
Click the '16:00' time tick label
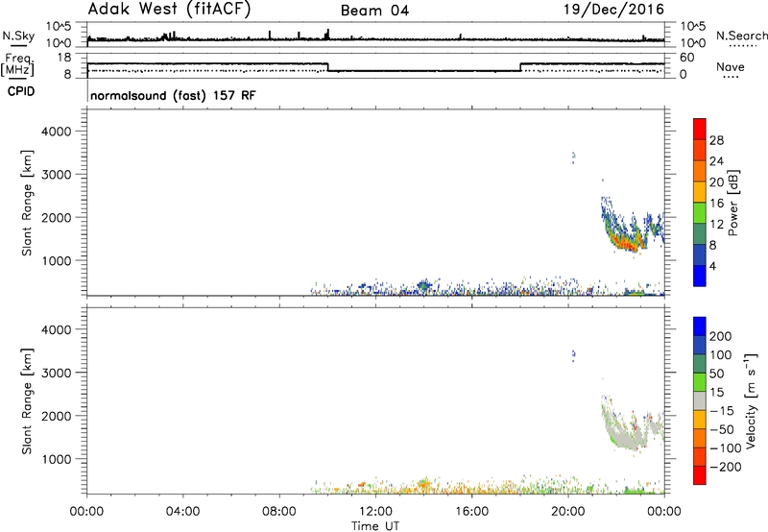click(471, 512)
